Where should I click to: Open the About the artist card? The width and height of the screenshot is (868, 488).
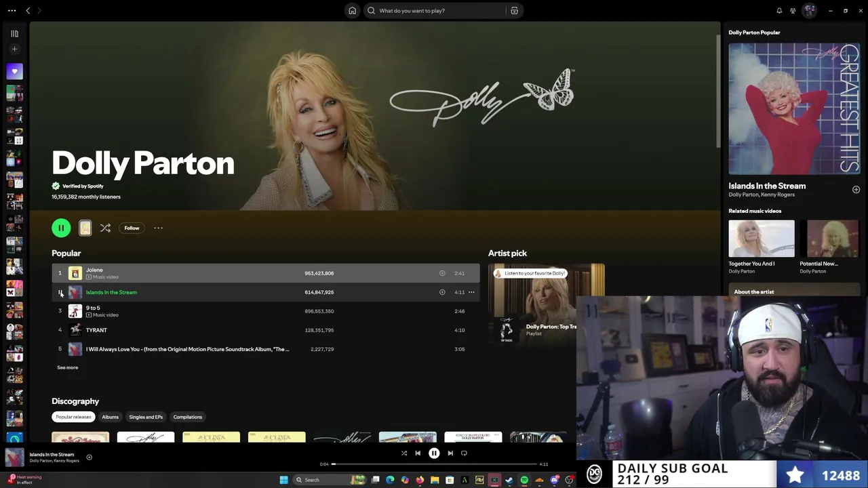click(x=794, y=291)
